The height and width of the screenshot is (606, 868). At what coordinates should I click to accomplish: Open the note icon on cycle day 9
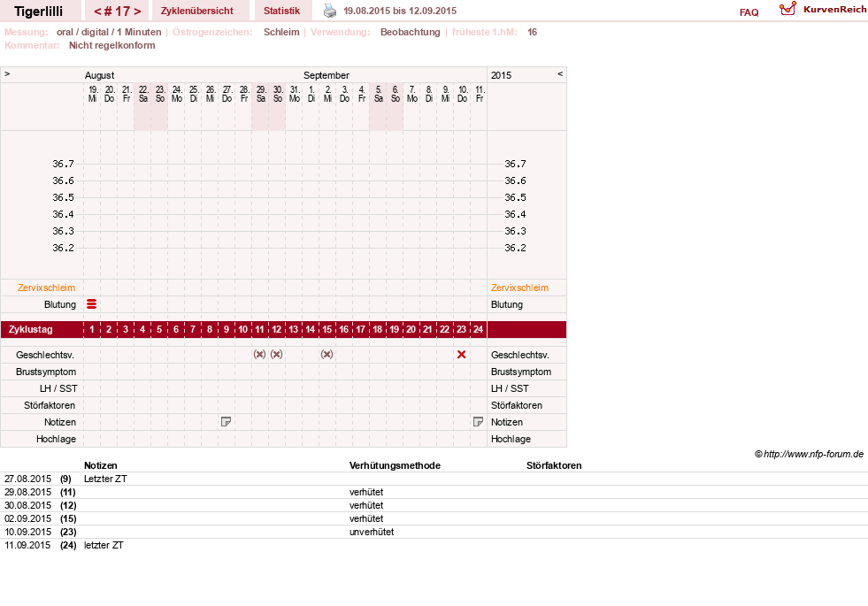(226, 422)
